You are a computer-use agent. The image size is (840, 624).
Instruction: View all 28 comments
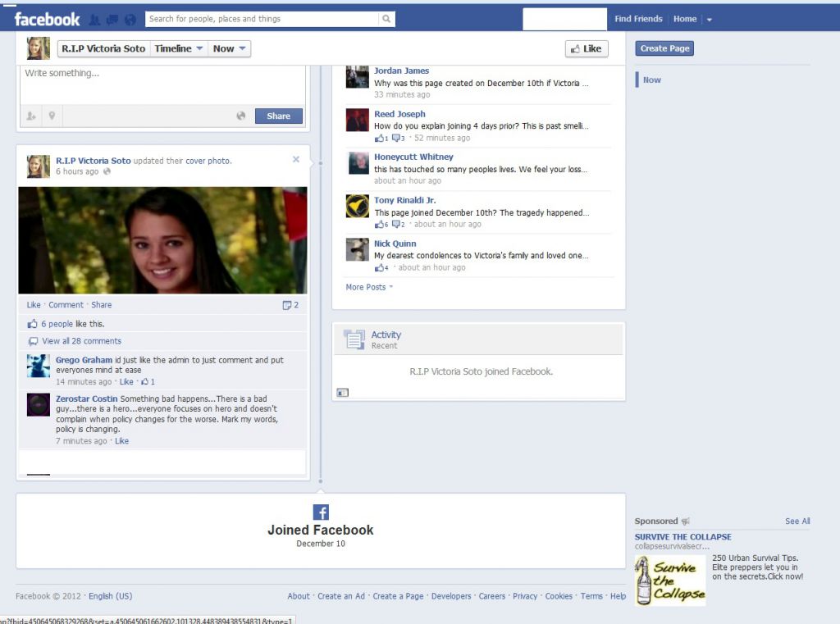click(x=81, y=341)
